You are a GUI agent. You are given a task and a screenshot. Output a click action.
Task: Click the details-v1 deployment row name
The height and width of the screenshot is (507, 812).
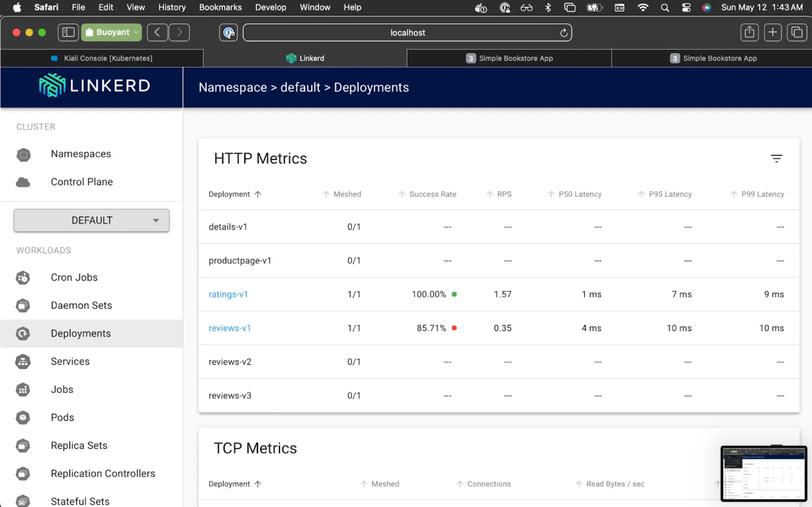[228, 227]
